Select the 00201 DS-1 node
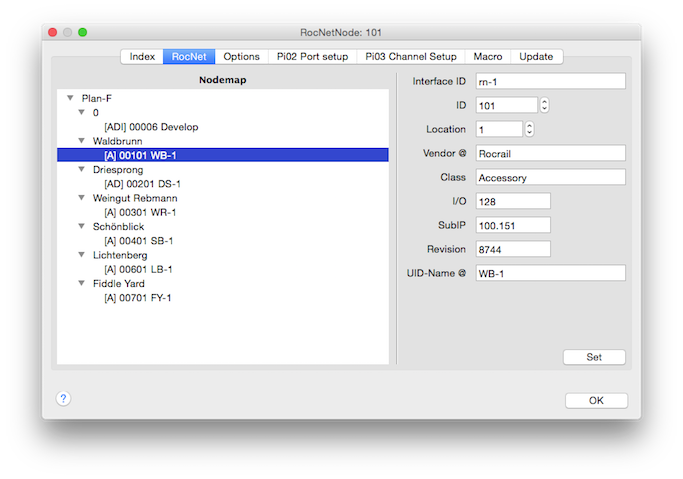Image resolution: width=683 pixels, height=479 pixels. pyautogui.click(x=142, y=184)
